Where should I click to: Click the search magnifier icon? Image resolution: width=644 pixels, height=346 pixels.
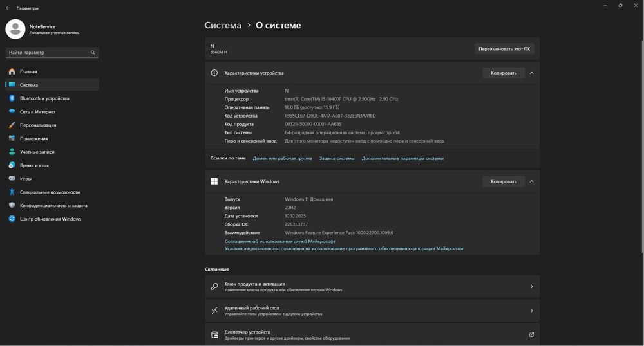pos(93,53)
